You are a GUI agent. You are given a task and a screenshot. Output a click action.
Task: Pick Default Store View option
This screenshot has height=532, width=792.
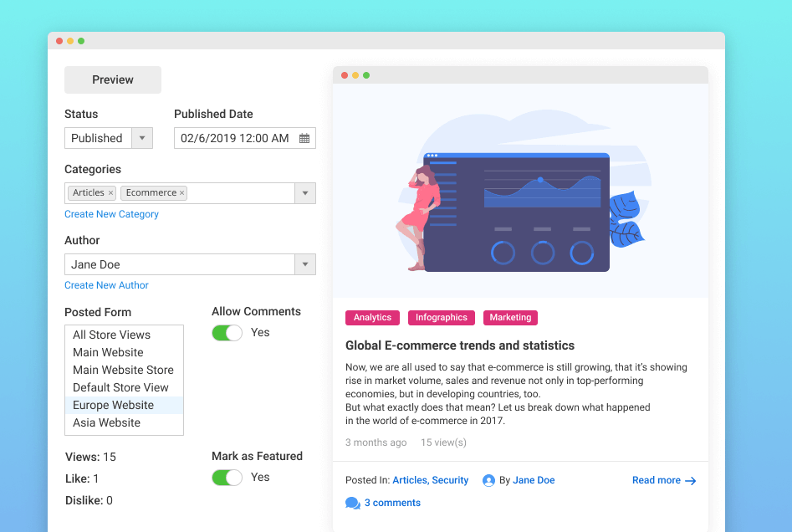point(125,387)
